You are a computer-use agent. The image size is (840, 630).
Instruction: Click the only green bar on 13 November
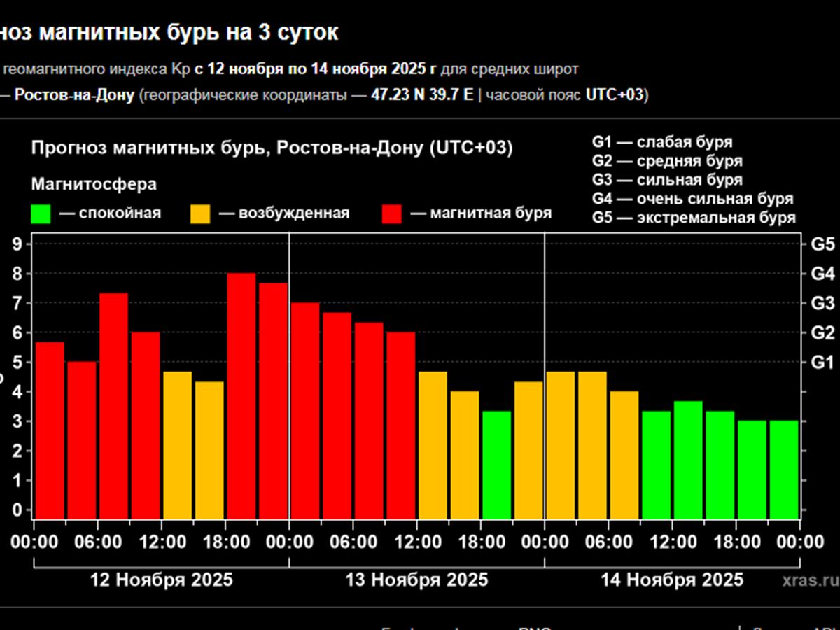coord(496,464)
